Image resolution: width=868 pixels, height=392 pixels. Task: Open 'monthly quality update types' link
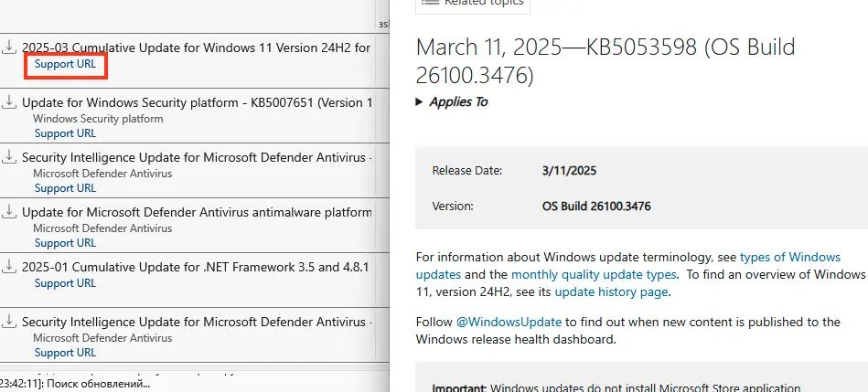[594, 274]
